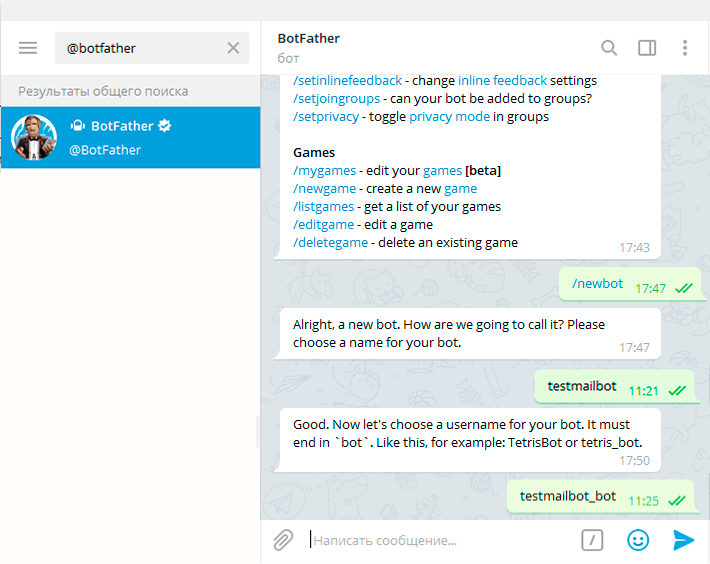This screenshot has height=564, width=710.
Task: Select BotFather in search results
Action: [130, 138]
